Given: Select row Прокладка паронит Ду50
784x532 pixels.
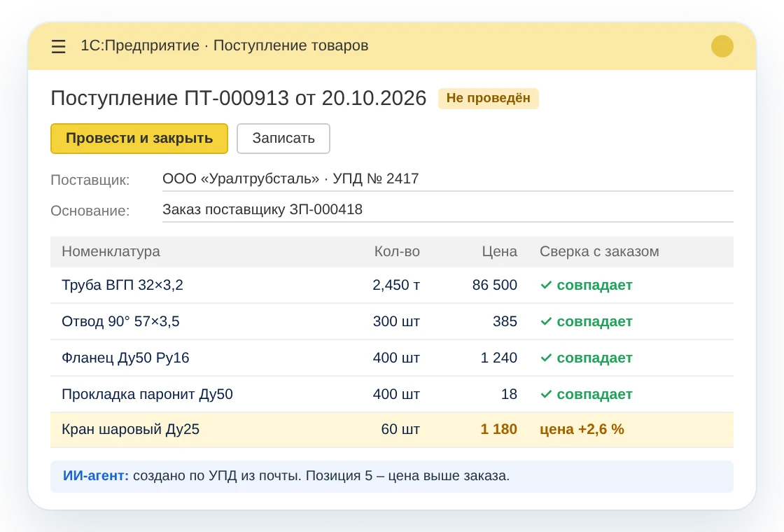Looking at the screenshot, I should click(x=392, y=395).
